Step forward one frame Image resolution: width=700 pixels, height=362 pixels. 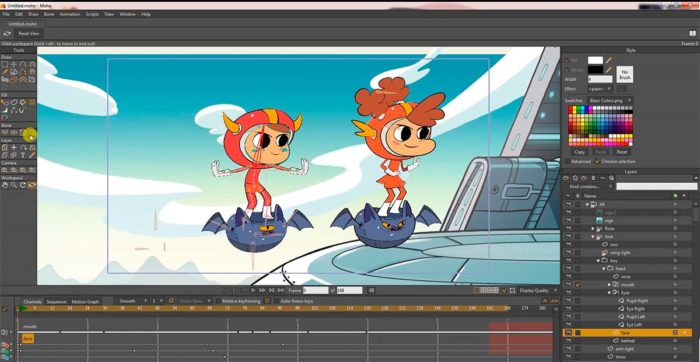click(262, 290)
